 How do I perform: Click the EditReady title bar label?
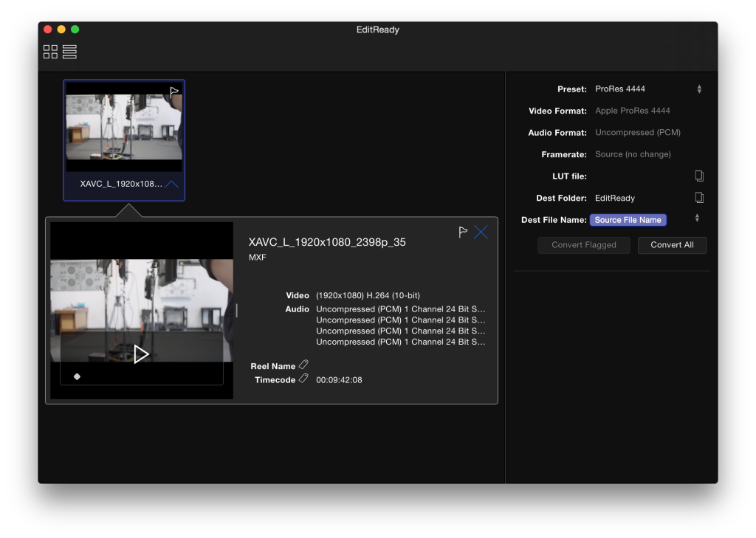click(x=377, y=30)
